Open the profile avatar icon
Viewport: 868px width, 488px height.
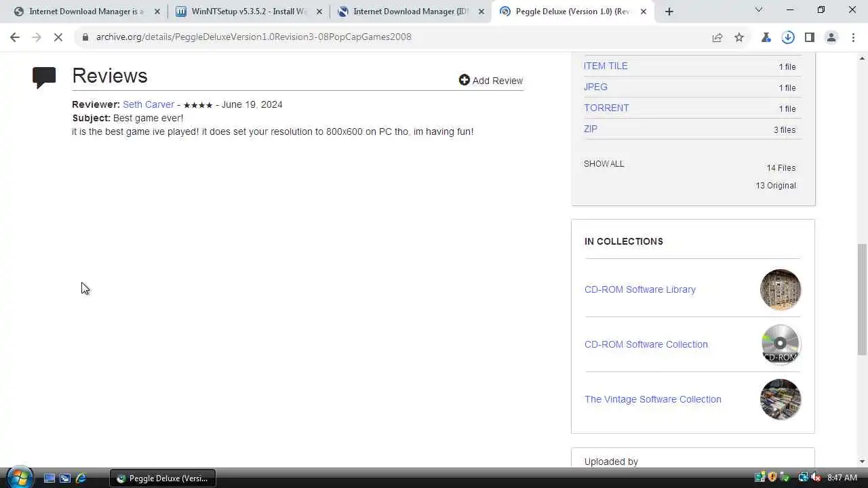pos(831,37)
